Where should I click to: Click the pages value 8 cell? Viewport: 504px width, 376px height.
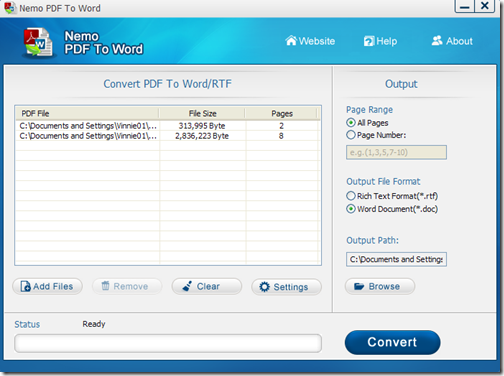tap(281, 136)
